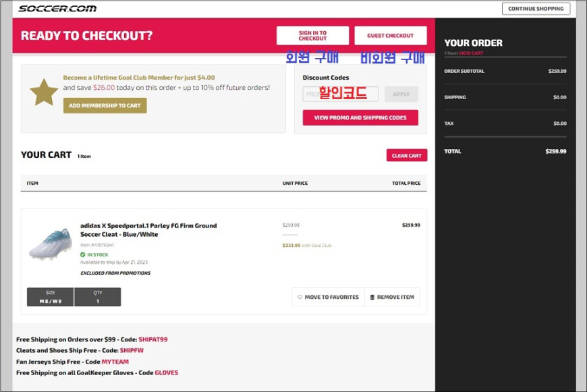Screen dimensions: 587x392
Task: Clear the cart
Action: [x=407, y=155]
